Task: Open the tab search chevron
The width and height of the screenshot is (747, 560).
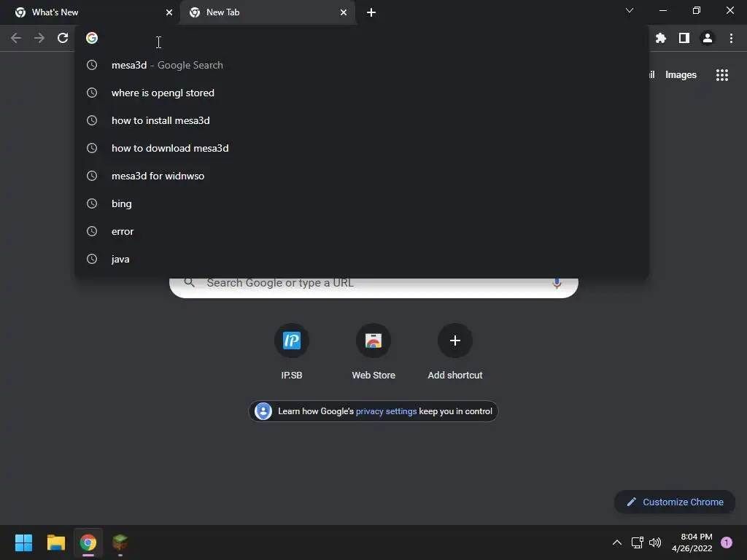Action: click(630, 10)
